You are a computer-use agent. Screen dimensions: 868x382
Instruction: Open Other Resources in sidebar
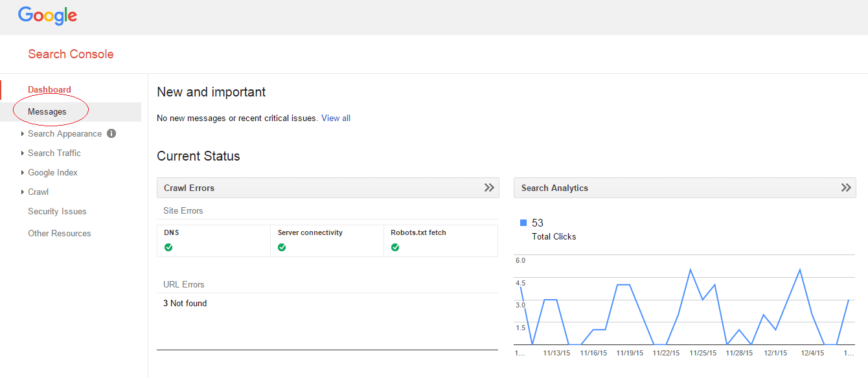(60, 233)
